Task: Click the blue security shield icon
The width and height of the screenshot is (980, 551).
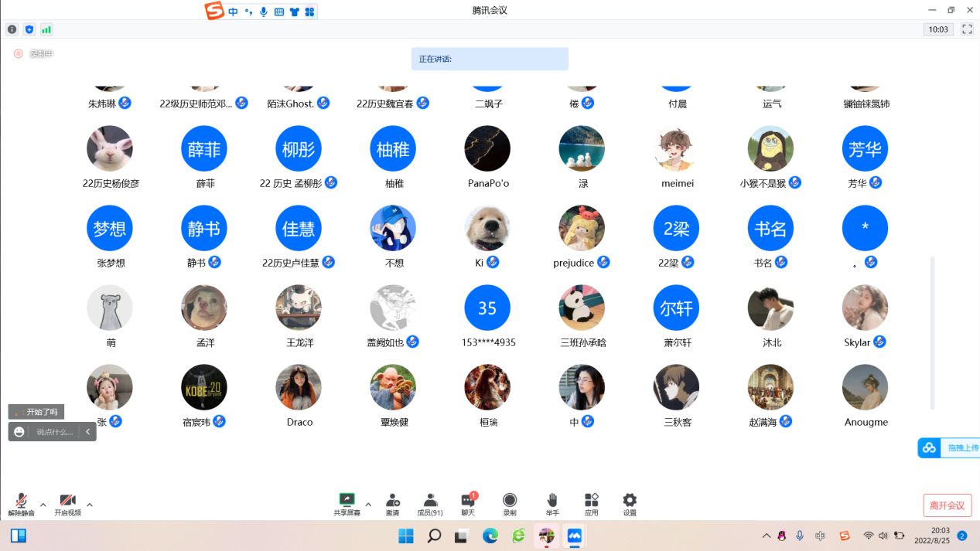Action: coord(29,29)
